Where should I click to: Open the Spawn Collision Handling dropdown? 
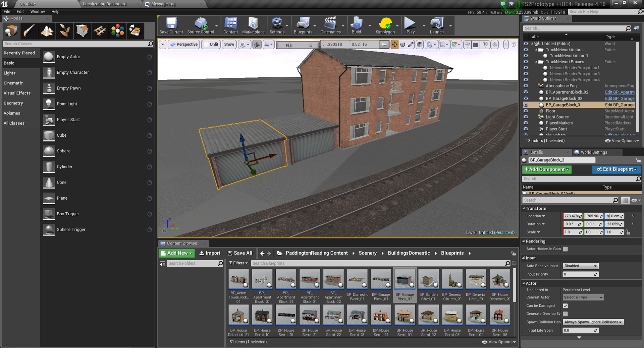point(593,322)
